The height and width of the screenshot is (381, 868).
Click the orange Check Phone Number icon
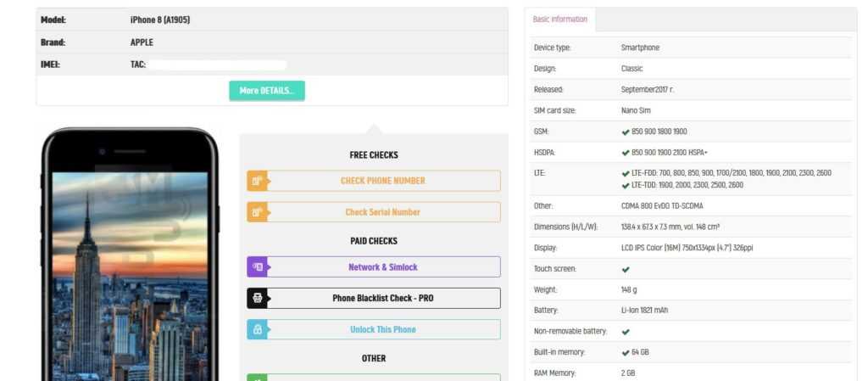click(x=257, y=181)
